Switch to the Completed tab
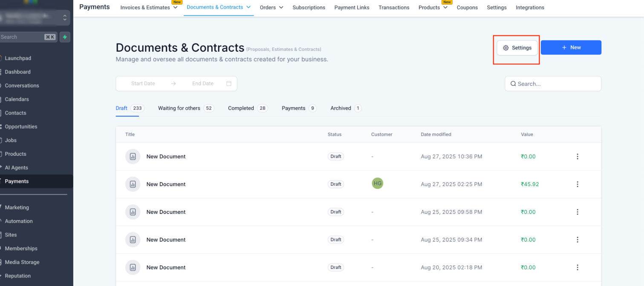This screenshot has height=286, width=644. click(x=248, y=108)
